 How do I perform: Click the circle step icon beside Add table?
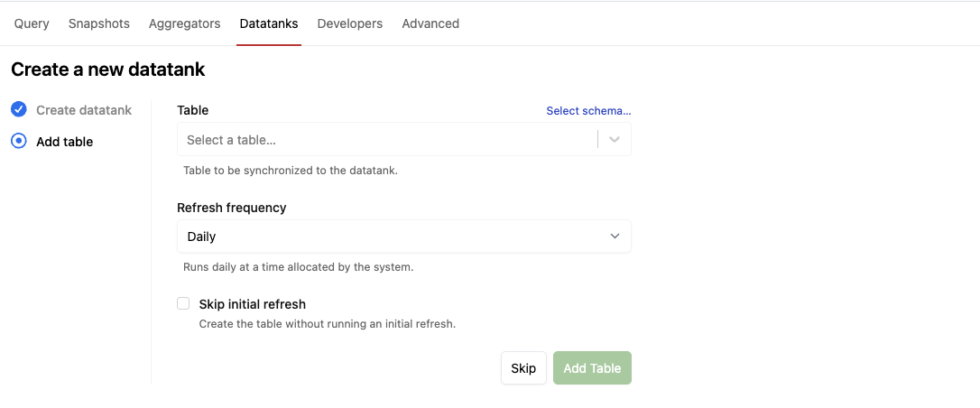[x=19, y=141]
